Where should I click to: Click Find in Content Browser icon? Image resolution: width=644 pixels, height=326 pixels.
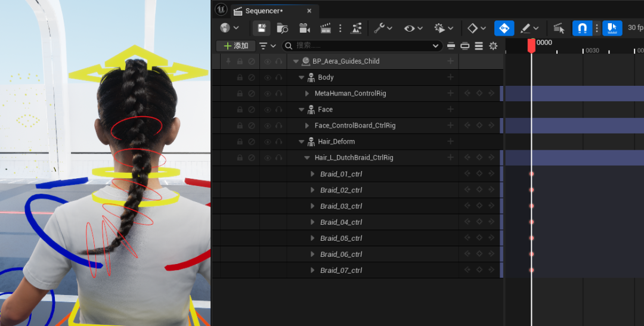[x=283, y=28]
